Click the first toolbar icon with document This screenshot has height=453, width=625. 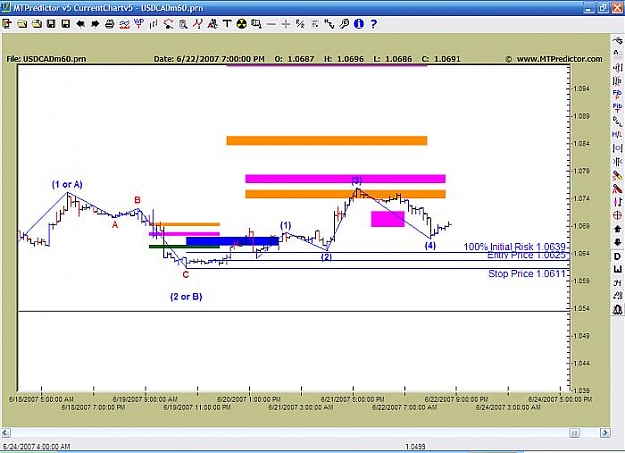coord(7,24)
